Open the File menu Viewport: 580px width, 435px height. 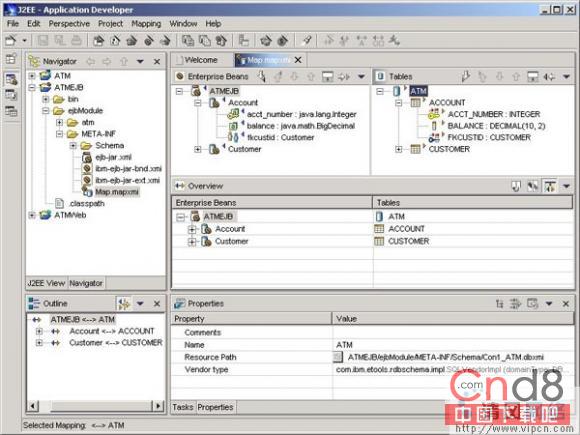(x=13, y=24)
